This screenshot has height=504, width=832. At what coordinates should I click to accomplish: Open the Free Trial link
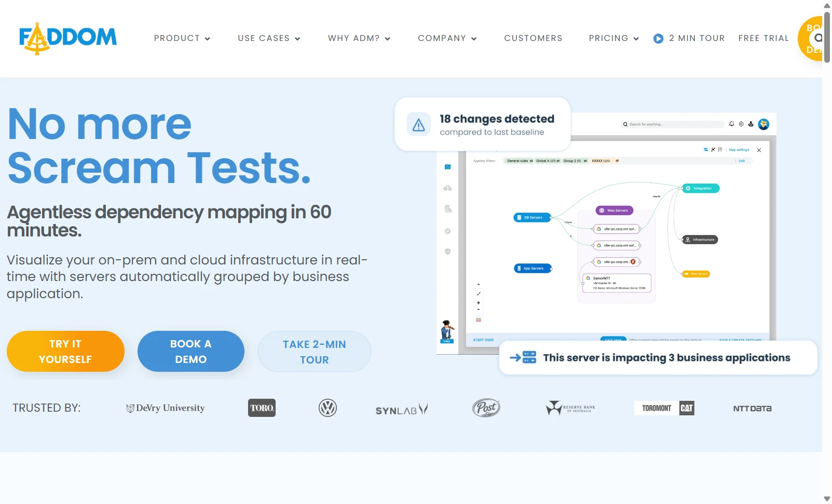coord(763,38)
